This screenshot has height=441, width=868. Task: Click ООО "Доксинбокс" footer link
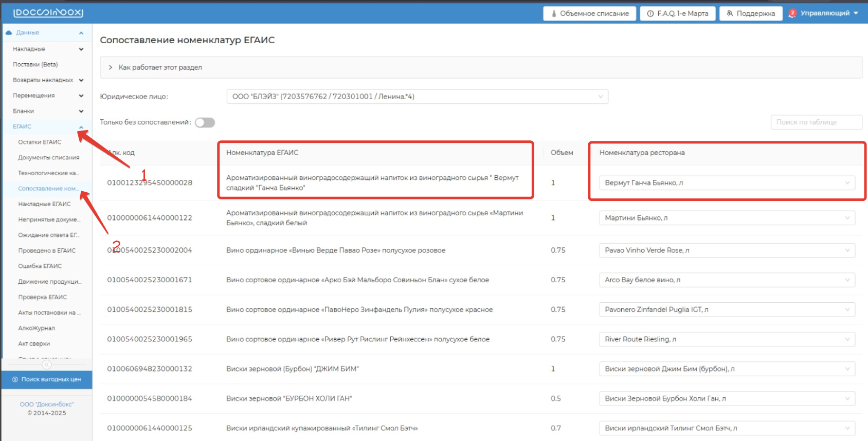coord(47,405)
